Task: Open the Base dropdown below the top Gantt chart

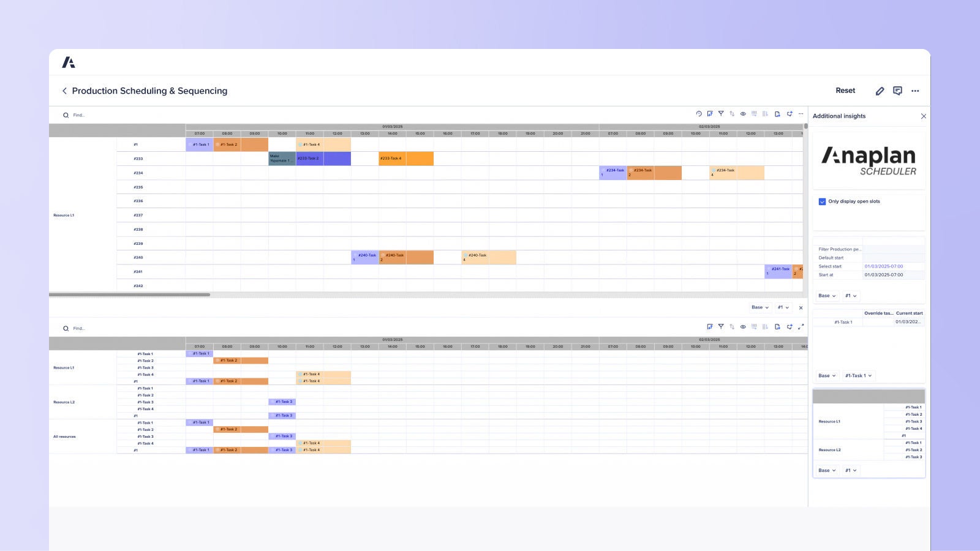Action: (x=759, y=307)
